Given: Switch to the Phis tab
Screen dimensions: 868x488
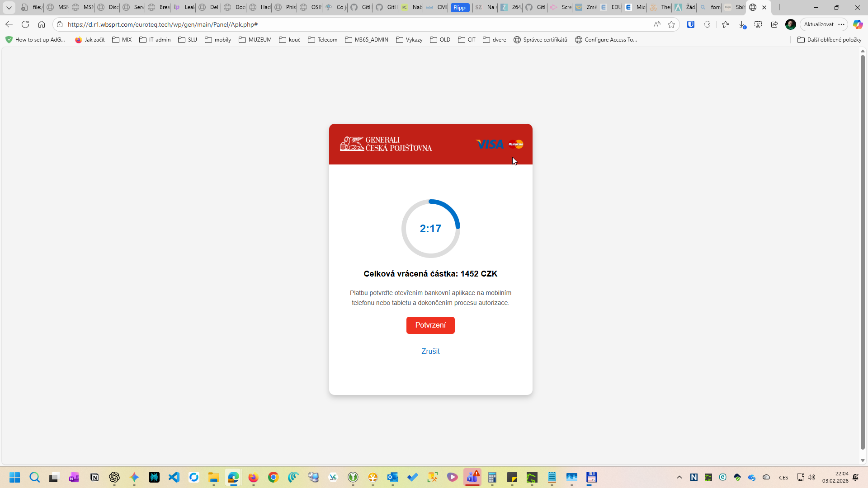Looking at the screenshot, I should (285, 7).
